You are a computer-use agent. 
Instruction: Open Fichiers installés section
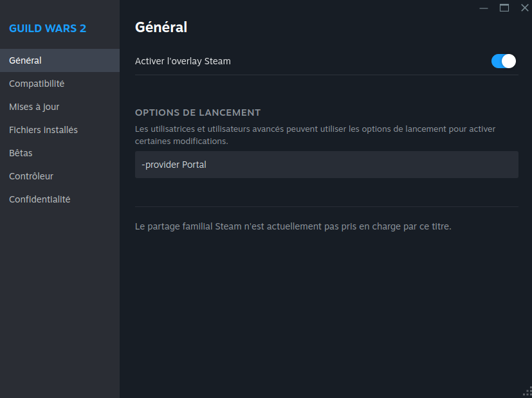pyautogui.click(x=60, y=130)
